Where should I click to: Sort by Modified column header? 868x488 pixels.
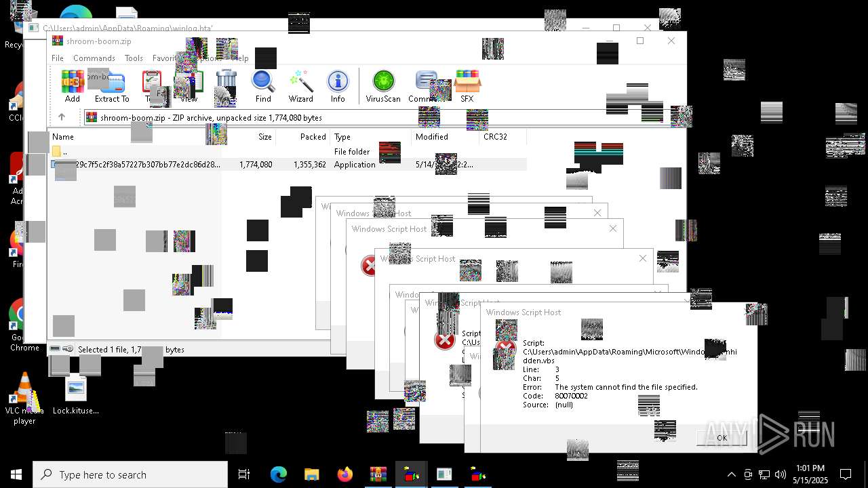point(432,137)
